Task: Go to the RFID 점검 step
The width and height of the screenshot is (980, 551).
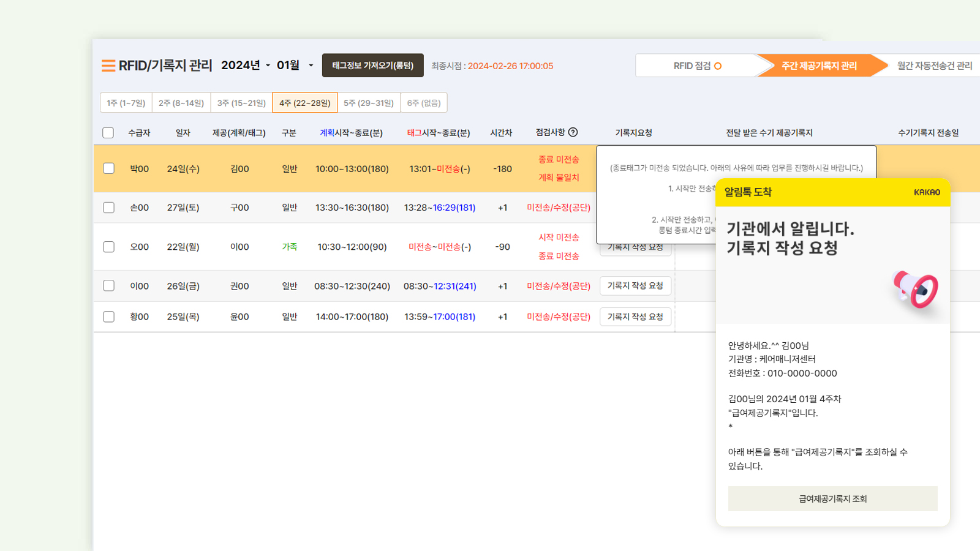Action: pos(697,66)
